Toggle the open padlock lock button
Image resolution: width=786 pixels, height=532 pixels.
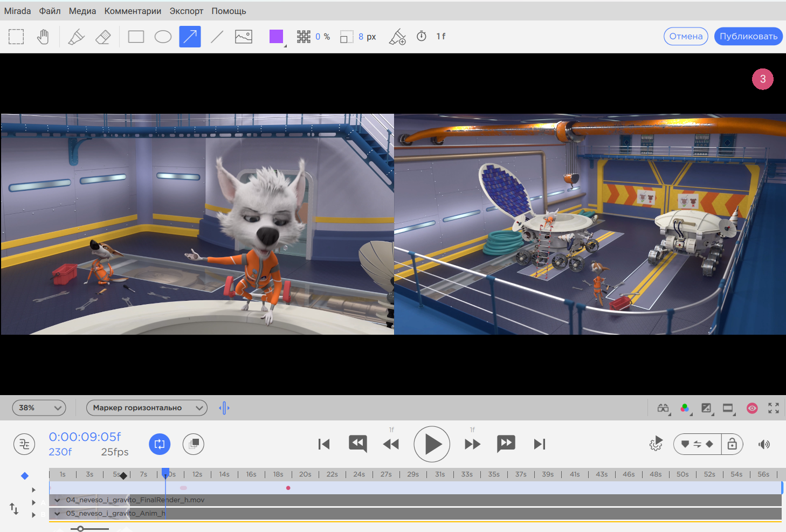(x=732, y=444)
